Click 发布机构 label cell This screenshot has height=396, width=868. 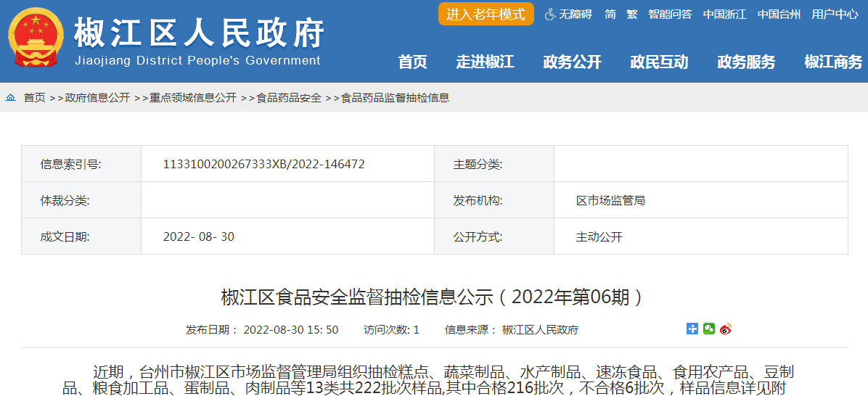tap(494, 200)
